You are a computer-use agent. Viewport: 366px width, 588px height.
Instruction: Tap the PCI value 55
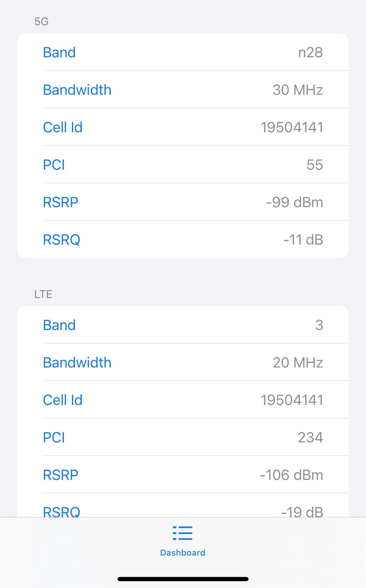click(315, 165)
